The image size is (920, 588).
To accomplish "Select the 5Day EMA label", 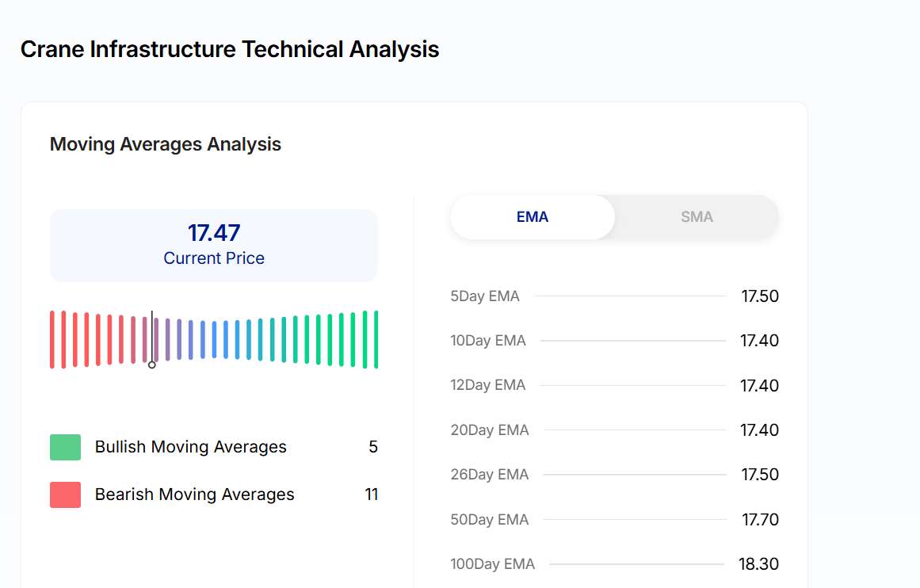I will point(485,296).
